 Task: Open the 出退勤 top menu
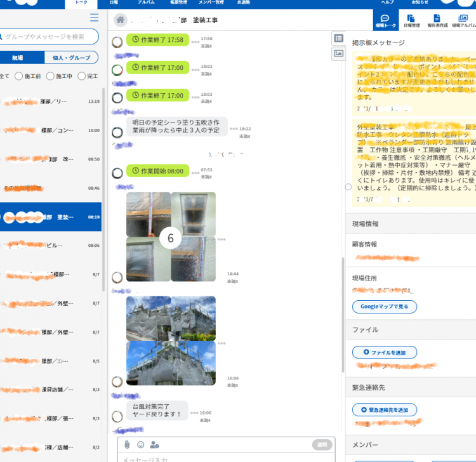[x=244, y=3]
